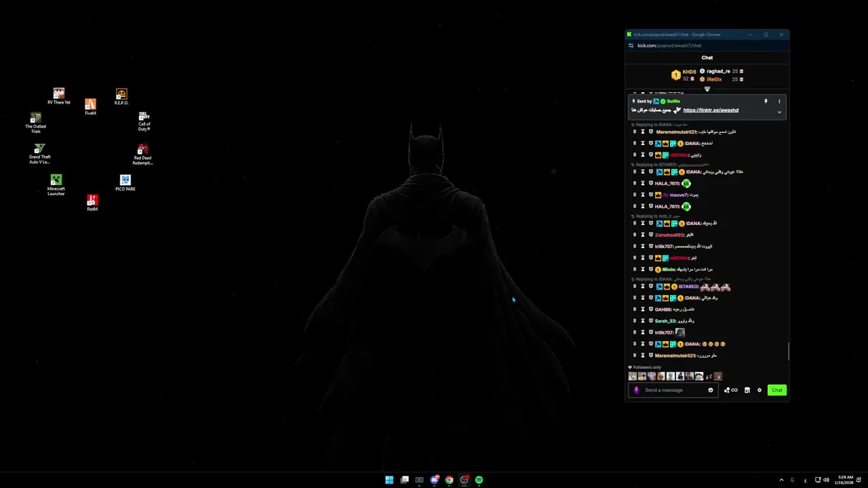This screenshot has height=488, width=868.
Task: Click the trash icon on GAHB6's message
Action: [635, 310]
